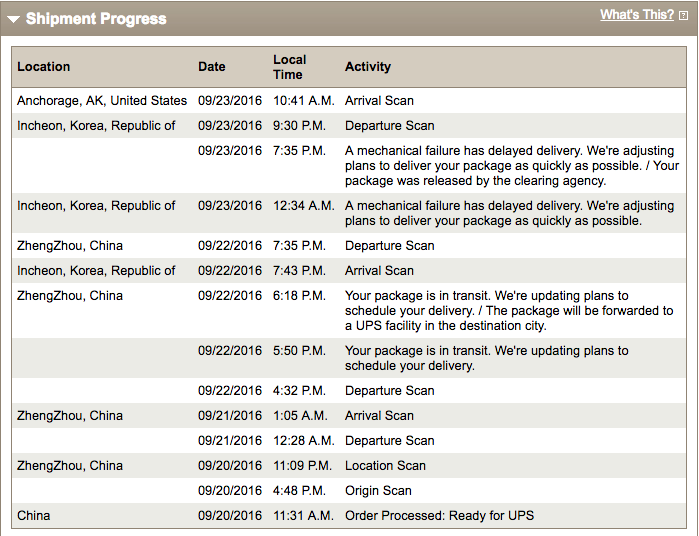The width and height of the screenshot is (699, 536).
Task: Click the 1:05 A.M. Arrival Scan row
Action: [349, 416]
